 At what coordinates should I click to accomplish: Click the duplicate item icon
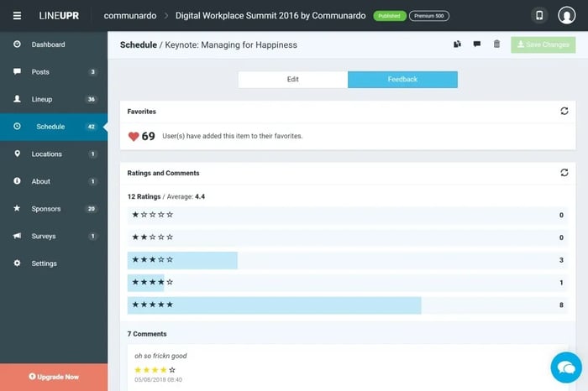pyautogui.click(x=457, y=44)
